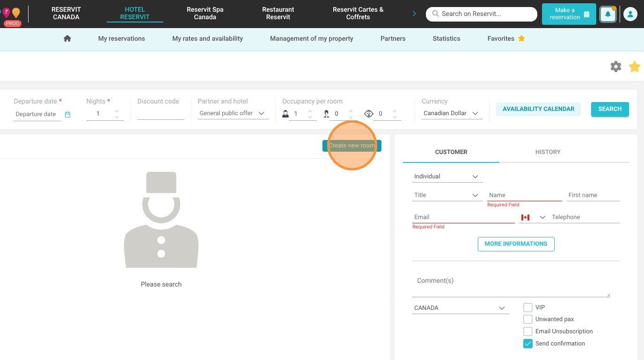Open the Title dropdown

click(x=447, y=195)
